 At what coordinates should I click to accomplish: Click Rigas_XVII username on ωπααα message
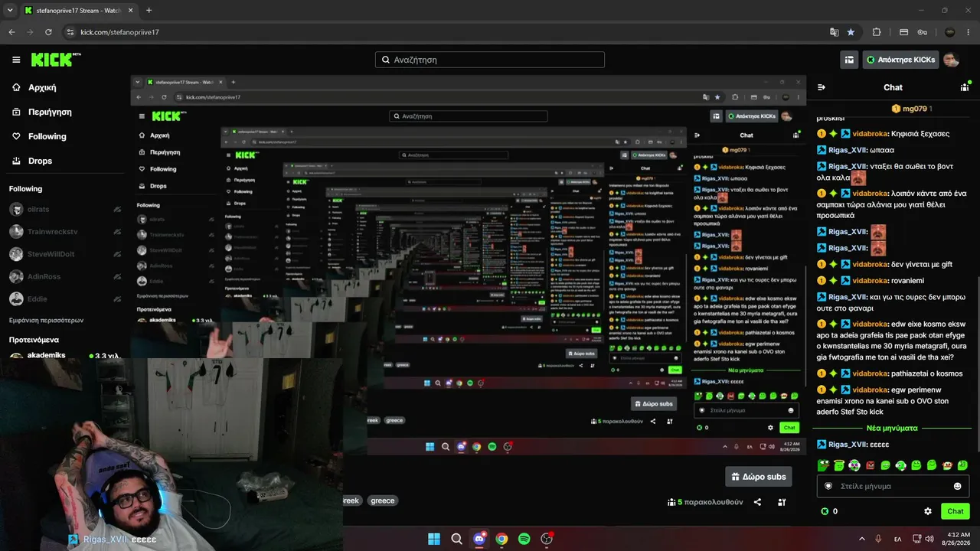tap(848, 150)
